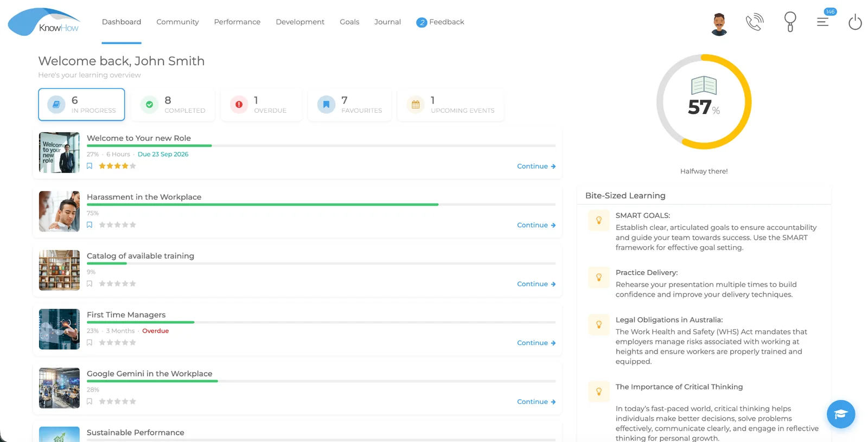The image size is (868, 442).
Task: Continue Welcome to Your new Role
Action: pos(536,166)
